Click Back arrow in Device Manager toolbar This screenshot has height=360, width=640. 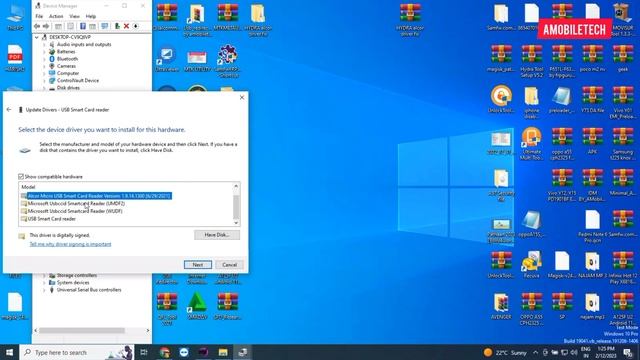[37, 26]
